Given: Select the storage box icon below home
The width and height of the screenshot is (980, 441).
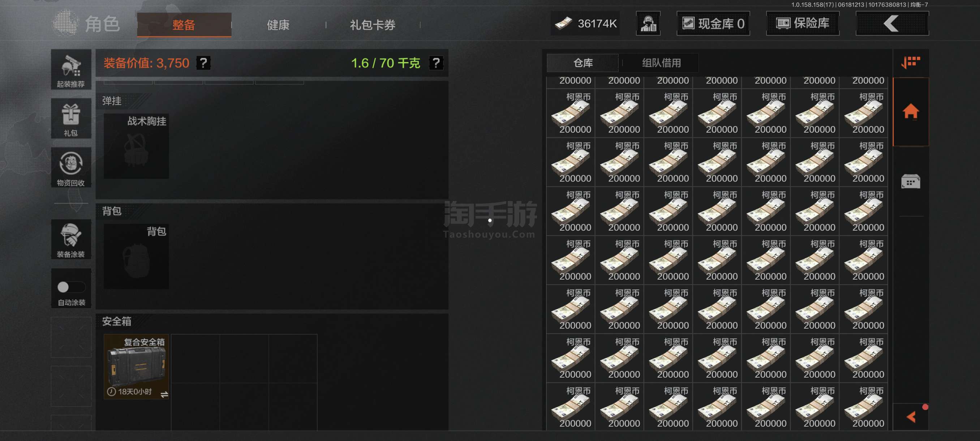Looking at the screenshot, I should coord(910,181).
